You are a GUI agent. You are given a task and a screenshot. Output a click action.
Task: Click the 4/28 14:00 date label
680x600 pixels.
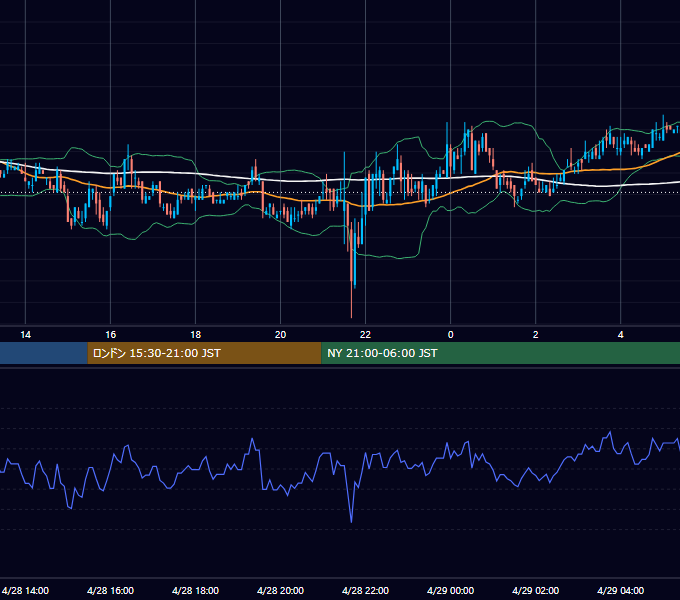point(25,590)
